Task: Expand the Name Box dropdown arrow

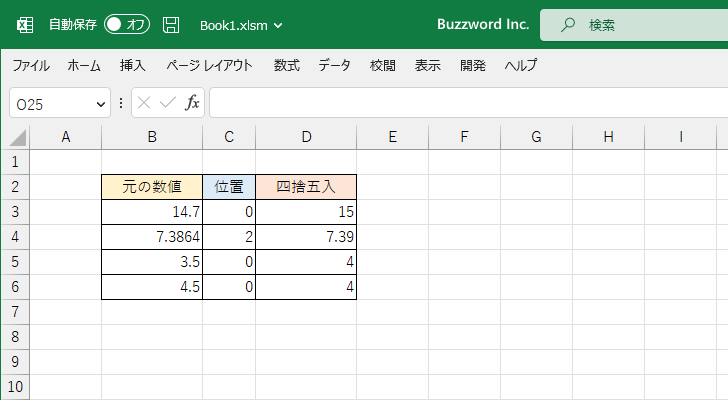Action: [x=101, y=104]
